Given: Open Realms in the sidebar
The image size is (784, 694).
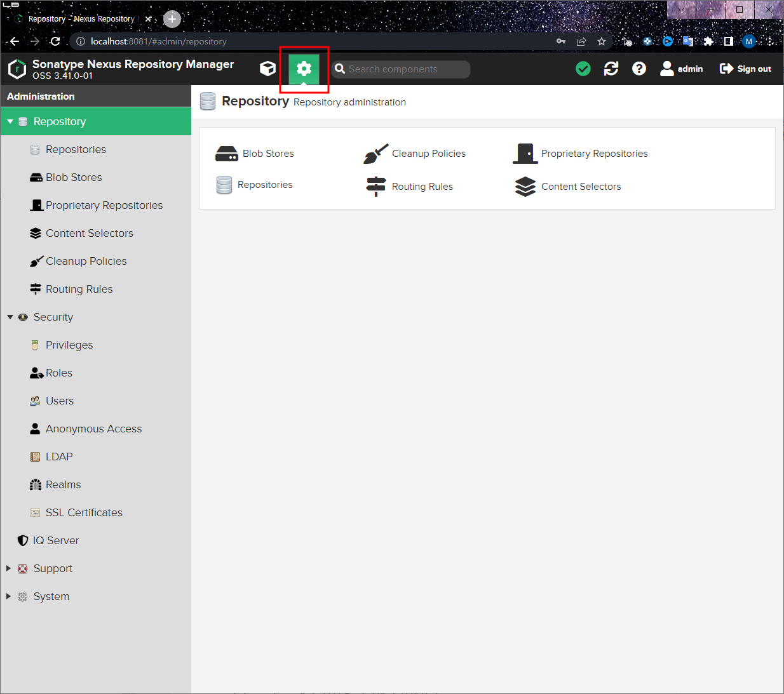Looking at the screenshot, I should click(96, 484).
